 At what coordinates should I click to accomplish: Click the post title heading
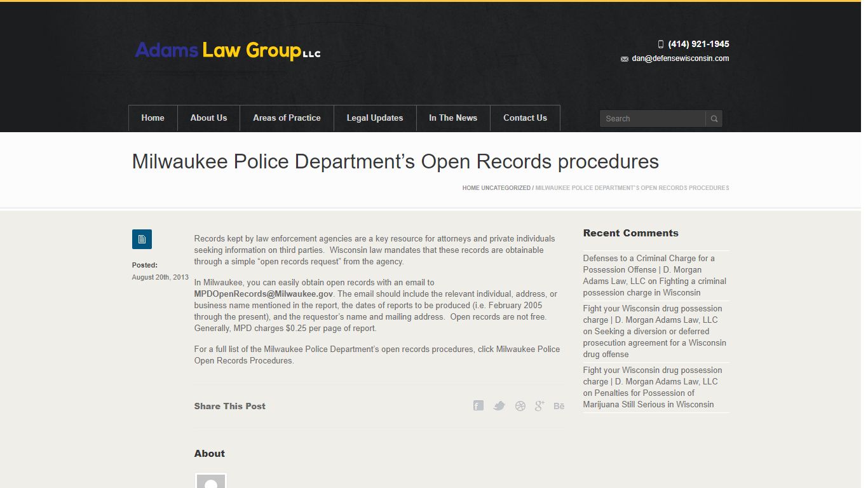pyautogui.click(x=395, y=161)
